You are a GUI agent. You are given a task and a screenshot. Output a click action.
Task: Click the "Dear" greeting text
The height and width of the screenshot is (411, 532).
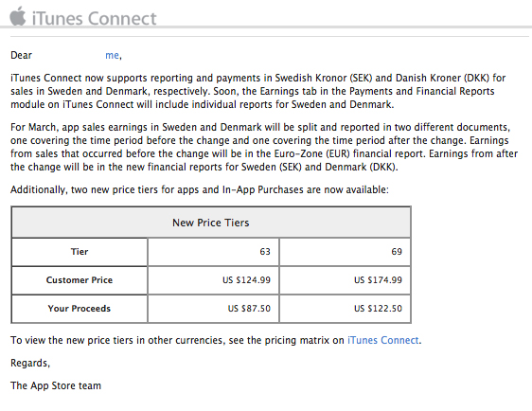[21, 55]
